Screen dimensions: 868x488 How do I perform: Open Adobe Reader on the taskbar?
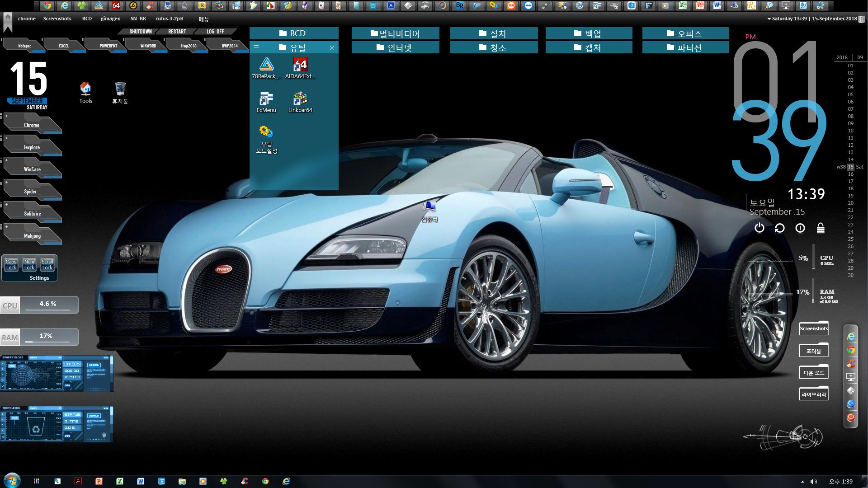click(78, 481)
